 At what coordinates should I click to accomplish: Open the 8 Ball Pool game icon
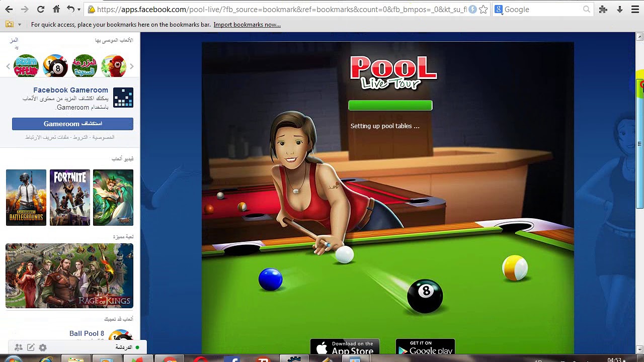coord(55,66)
